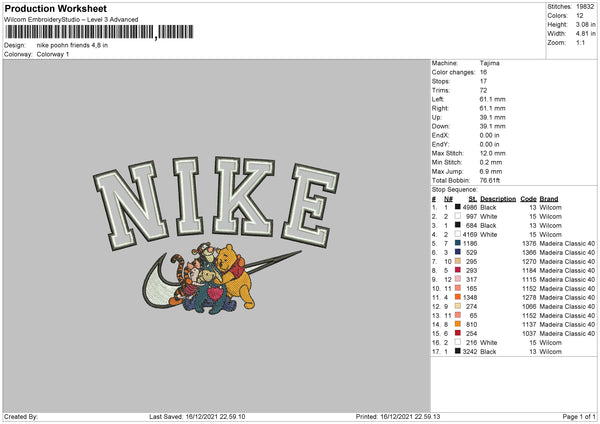Click stitch count 4986 in stop 1
The height and width of the screenshot is (424, 600).
coord(470,207)
